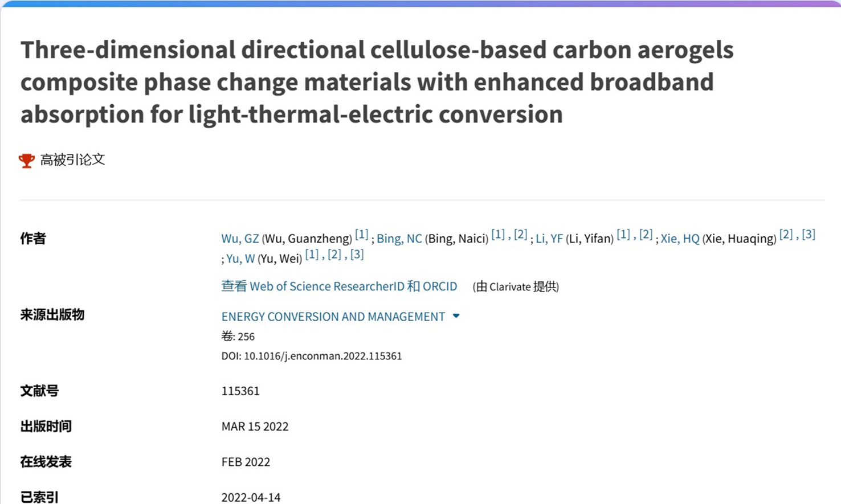Open author profile Xie, HQ

tap(680, 239)
